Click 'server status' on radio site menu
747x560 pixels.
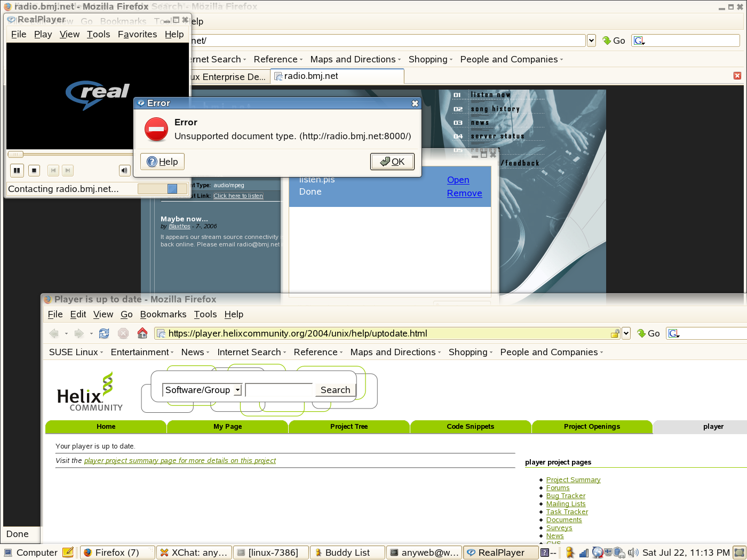point(497,136)
